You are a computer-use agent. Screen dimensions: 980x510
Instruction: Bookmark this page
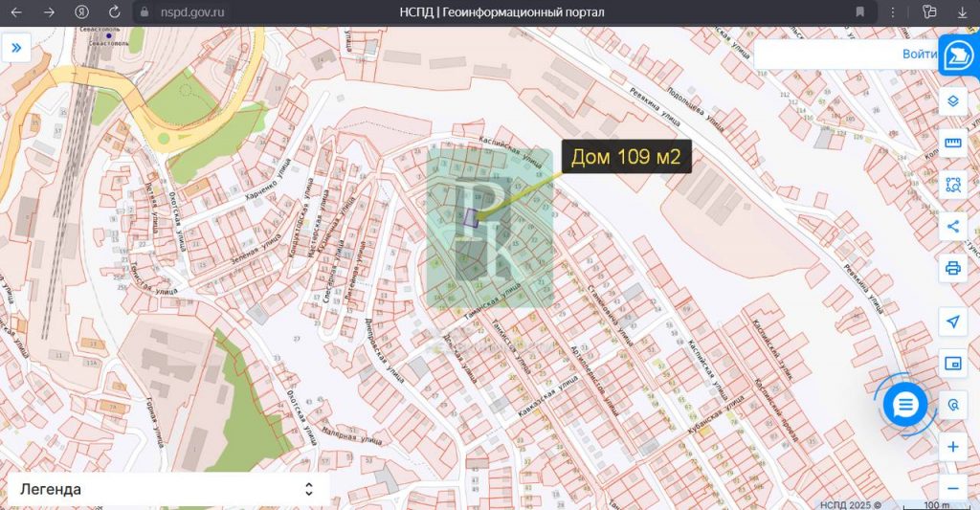(x=860, y=11)
